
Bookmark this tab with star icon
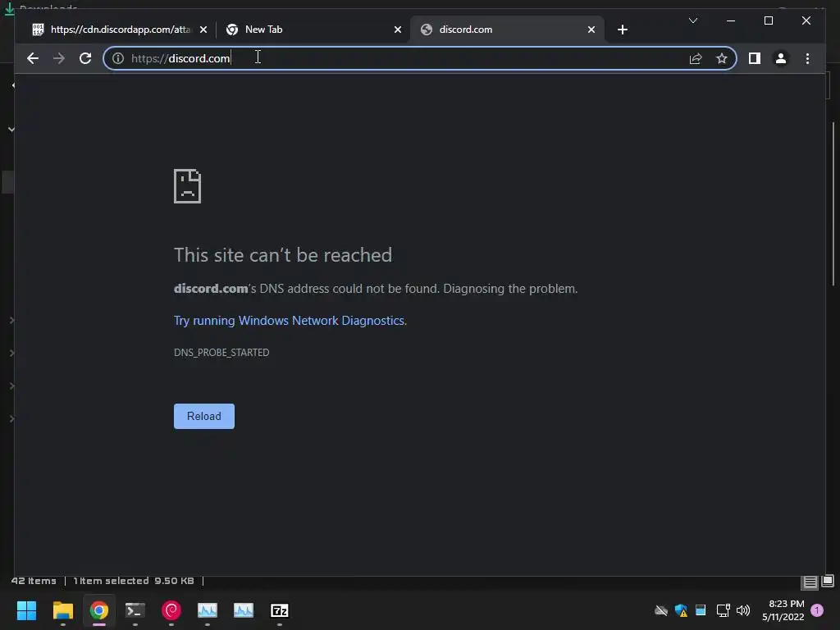click(722, 58)
